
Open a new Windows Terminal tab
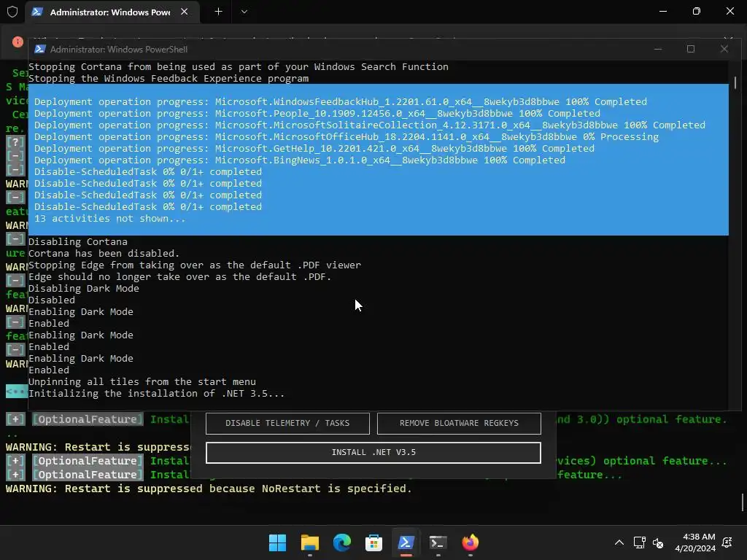click(218, 12)
